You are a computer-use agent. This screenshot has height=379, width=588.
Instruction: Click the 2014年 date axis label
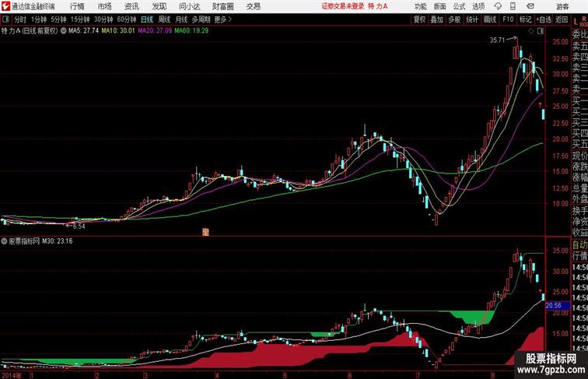(11, 375)
